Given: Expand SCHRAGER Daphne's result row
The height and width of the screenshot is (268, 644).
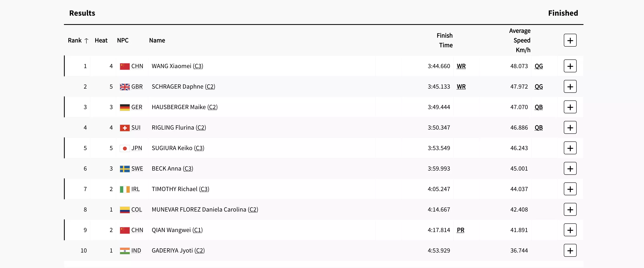Looking at the screenshot, I should point(570,87).
